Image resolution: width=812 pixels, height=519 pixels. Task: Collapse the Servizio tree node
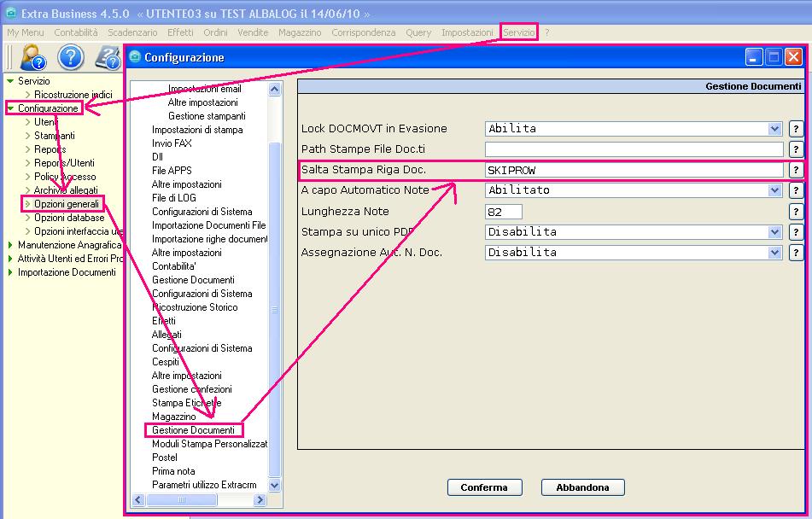coord(10,81)
